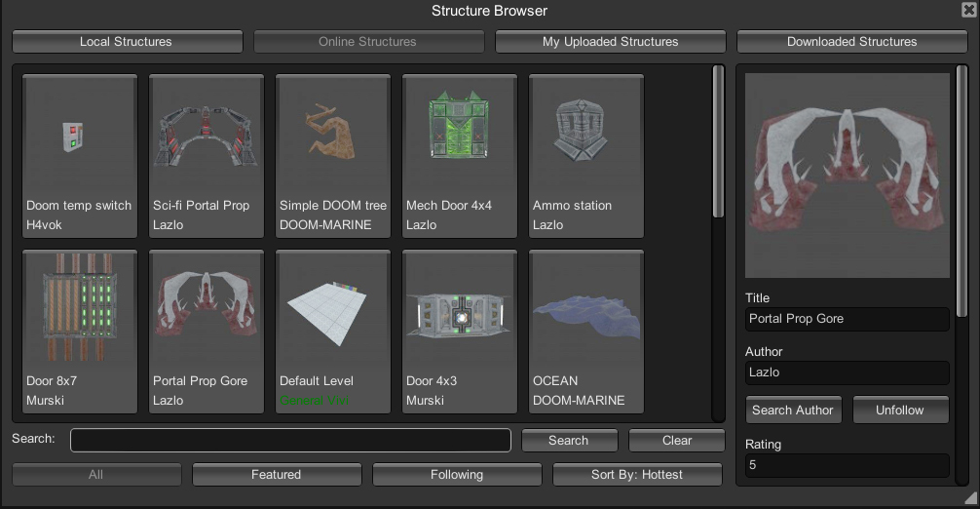The image size is (980, 509).
Task: Click the Search Author button
Action: (x=794, y=411)
